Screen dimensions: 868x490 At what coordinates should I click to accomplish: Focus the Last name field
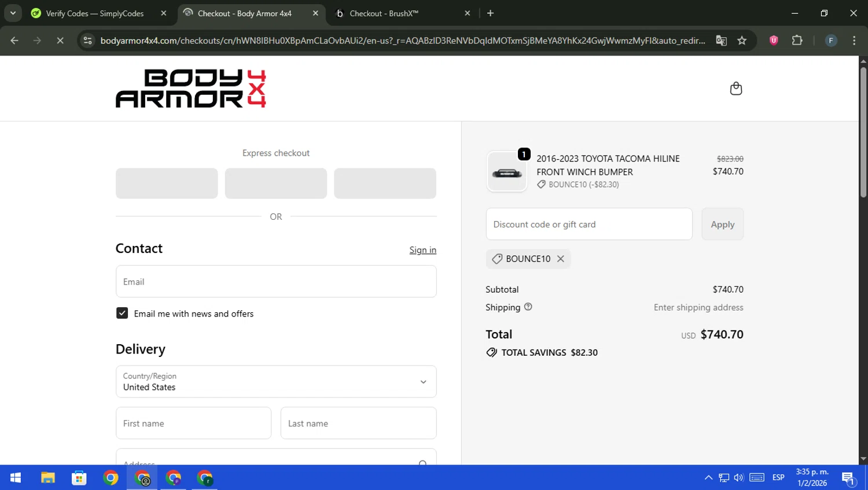click(358, 423)
